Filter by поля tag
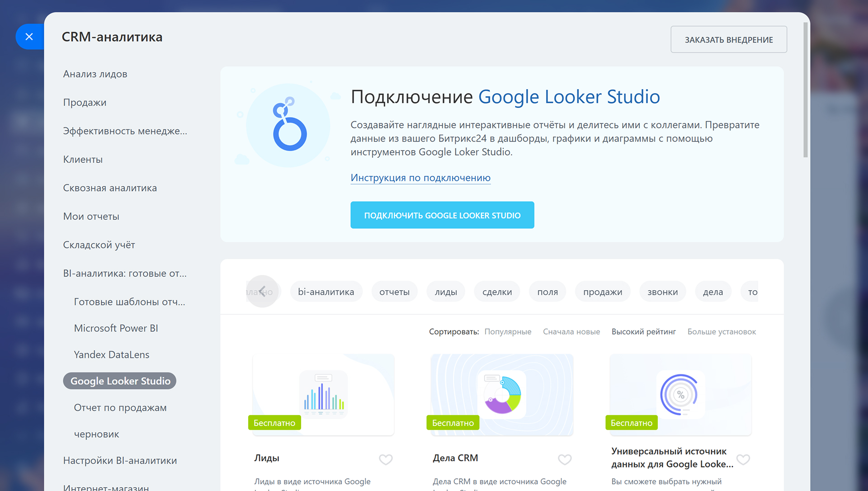This screenshot has height=491, width=868. (547, 292)
